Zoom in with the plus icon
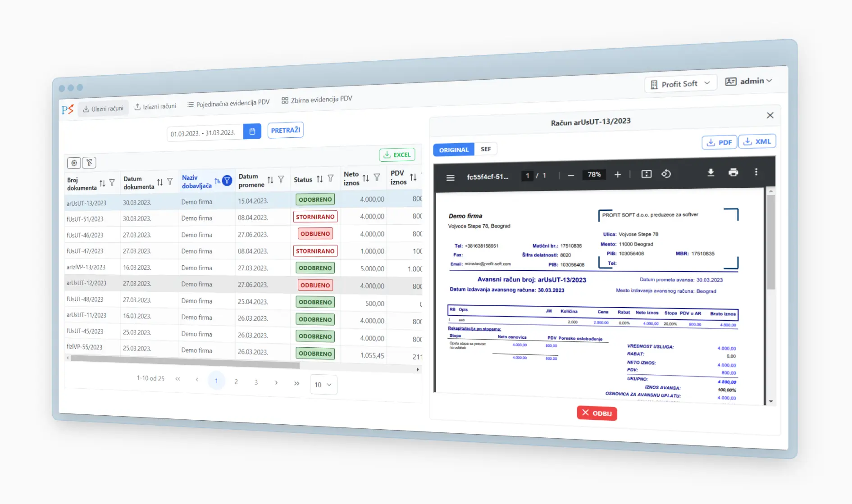852x504 pixels. pyautogui.click(x=617, y=174)
